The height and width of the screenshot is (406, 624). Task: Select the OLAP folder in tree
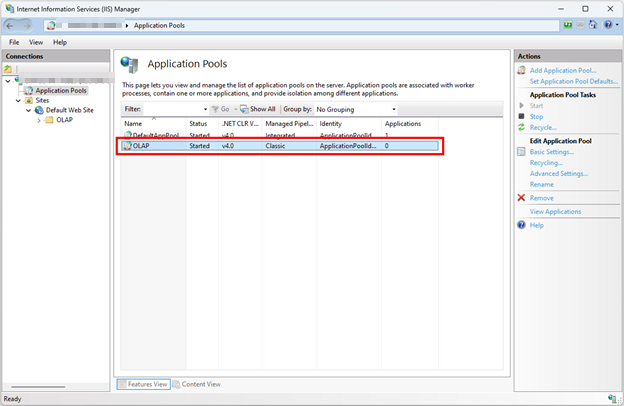coord(64,120)
